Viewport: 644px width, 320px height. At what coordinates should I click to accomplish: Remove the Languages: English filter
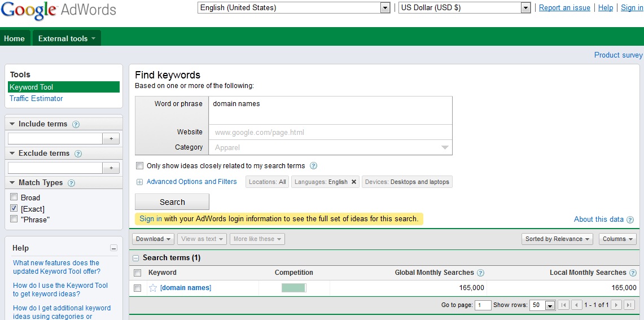[x=354, y=182]
